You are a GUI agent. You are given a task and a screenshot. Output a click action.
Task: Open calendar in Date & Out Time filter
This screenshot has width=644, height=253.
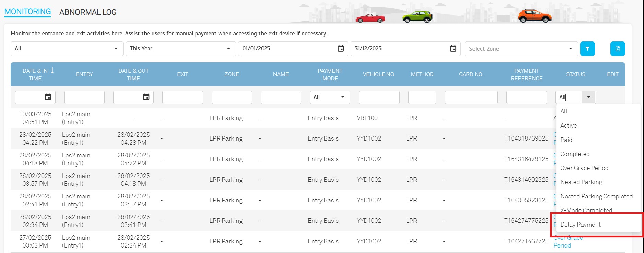coord(146,97)
